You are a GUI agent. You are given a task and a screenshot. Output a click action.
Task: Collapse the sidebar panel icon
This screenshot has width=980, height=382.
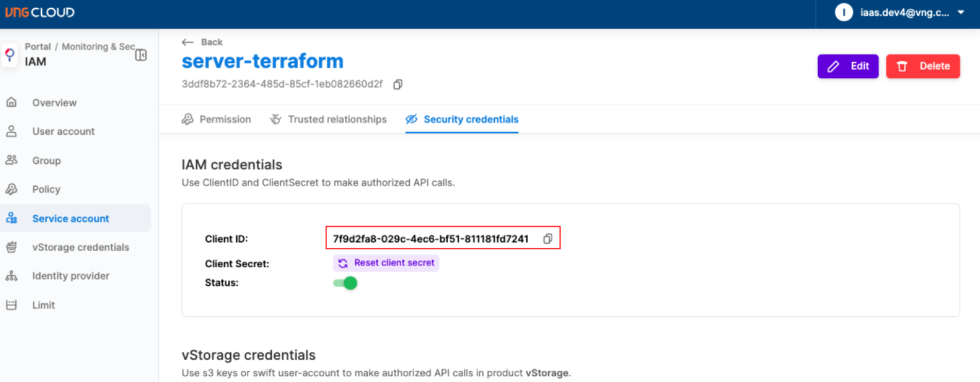[x=141, y=55]
